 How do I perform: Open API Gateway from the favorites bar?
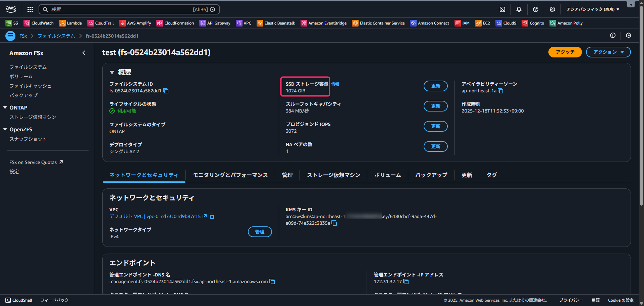(x=215, y=23)
